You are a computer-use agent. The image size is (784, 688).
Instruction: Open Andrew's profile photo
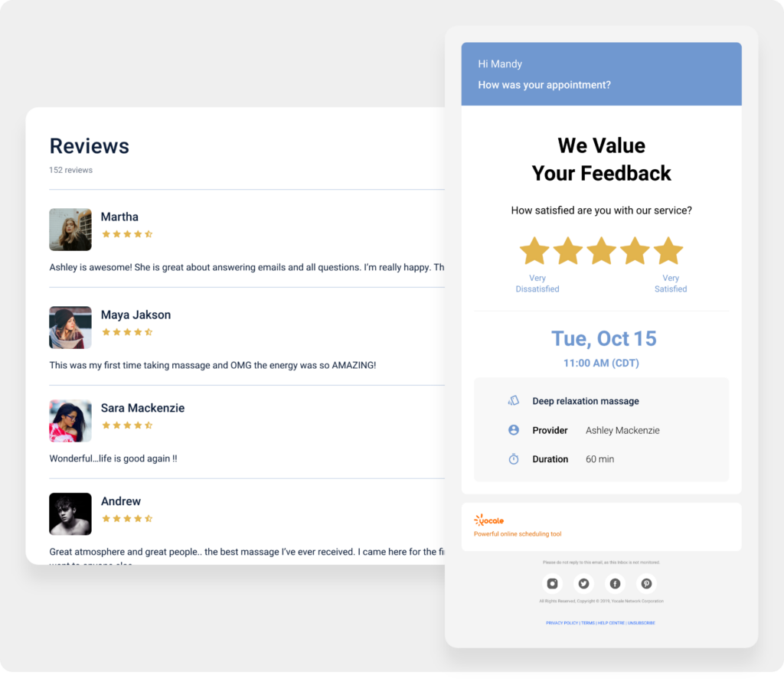[70, 514]
